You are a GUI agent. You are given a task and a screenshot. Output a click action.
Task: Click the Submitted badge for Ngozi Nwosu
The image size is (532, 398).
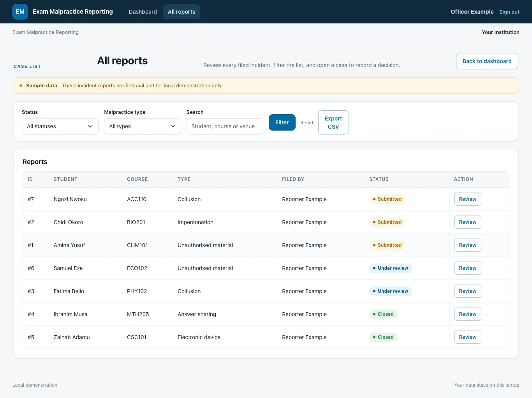tap(387, 199)
